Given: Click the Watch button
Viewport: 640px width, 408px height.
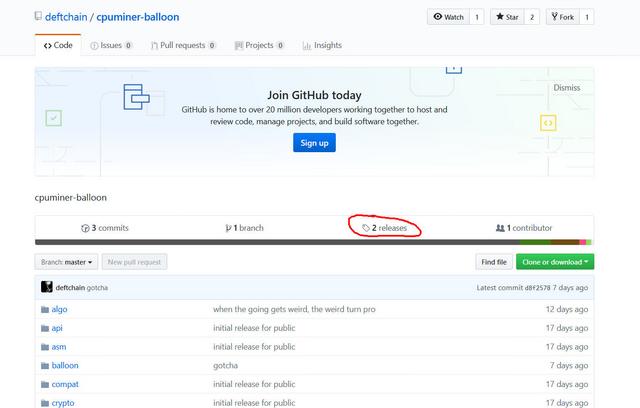Looking at the screenshot, I should tap(448, 17).
